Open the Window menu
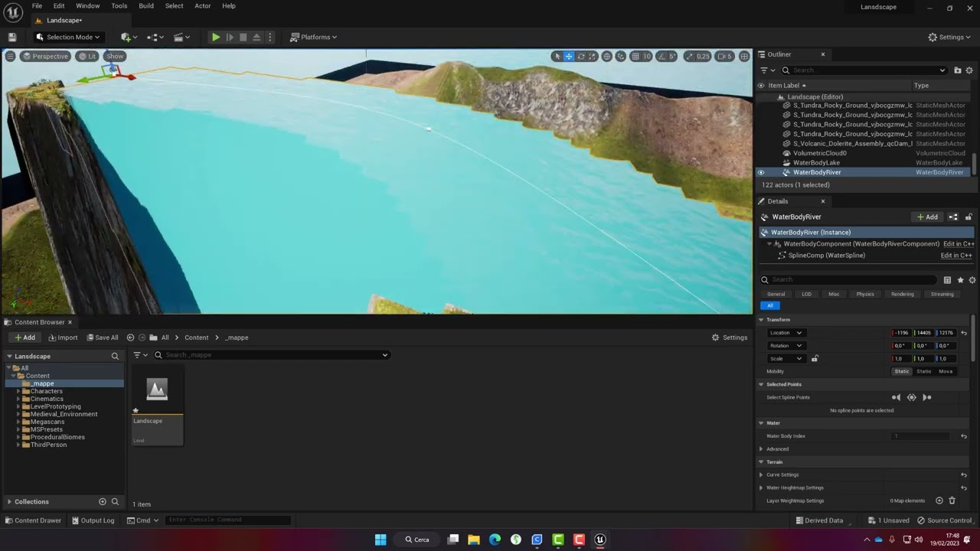The image size is (980, 551). pos(87,5)
